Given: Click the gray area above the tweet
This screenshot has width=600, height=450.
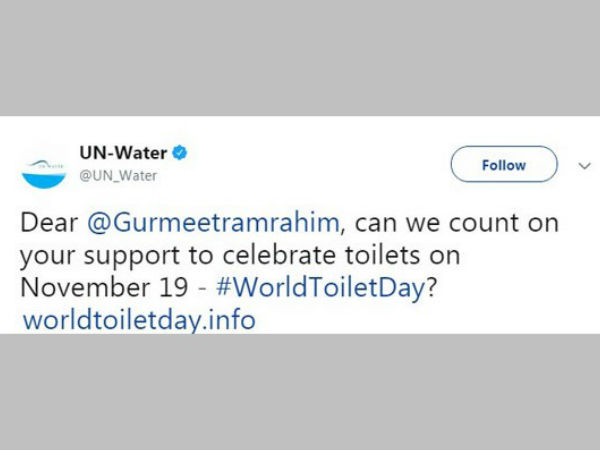Looking at the screenshot, I should [300, 60].
